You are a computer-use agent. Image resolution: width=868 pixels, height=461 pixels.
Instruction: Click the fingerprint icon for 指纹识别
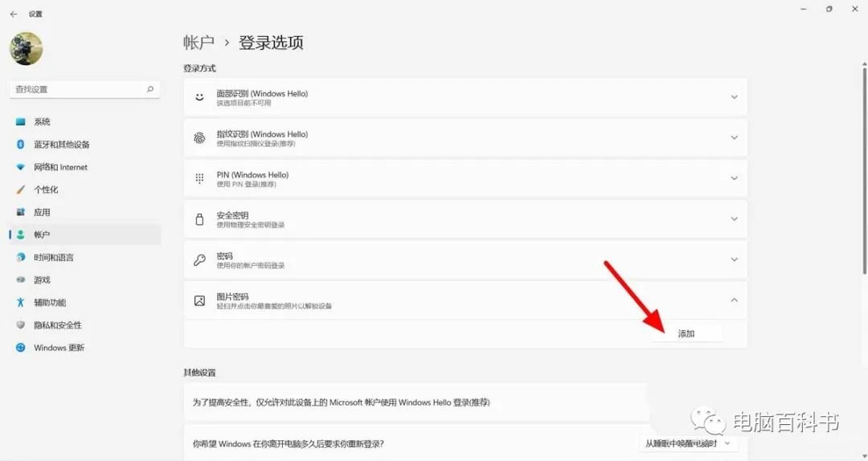[x=199, y=138]
